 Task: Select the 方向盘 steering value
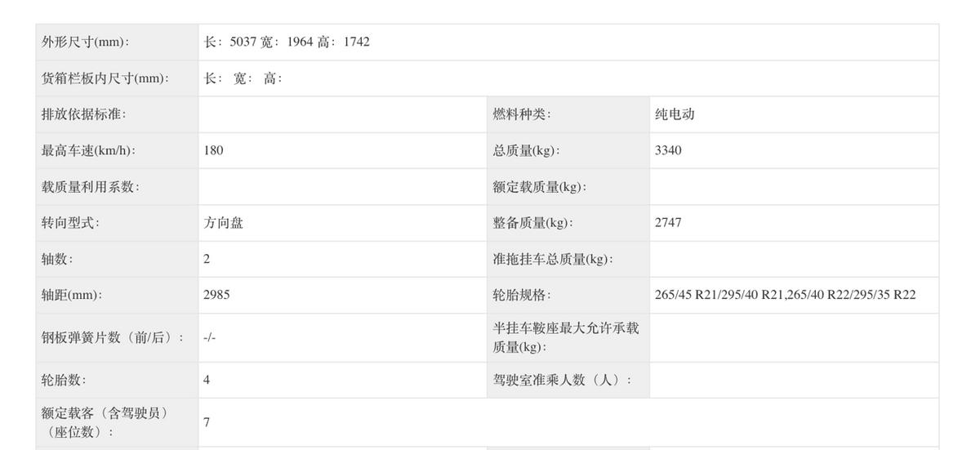tap(223, 222)
